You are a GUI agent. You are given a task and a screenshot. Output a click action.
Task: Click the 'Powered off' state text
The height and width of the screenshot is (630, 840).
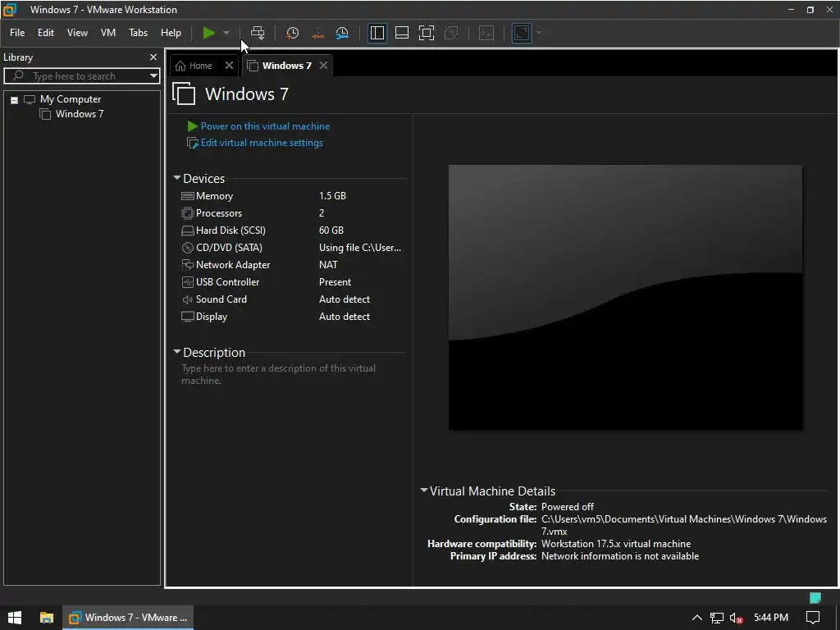click(x=568, y=506)
